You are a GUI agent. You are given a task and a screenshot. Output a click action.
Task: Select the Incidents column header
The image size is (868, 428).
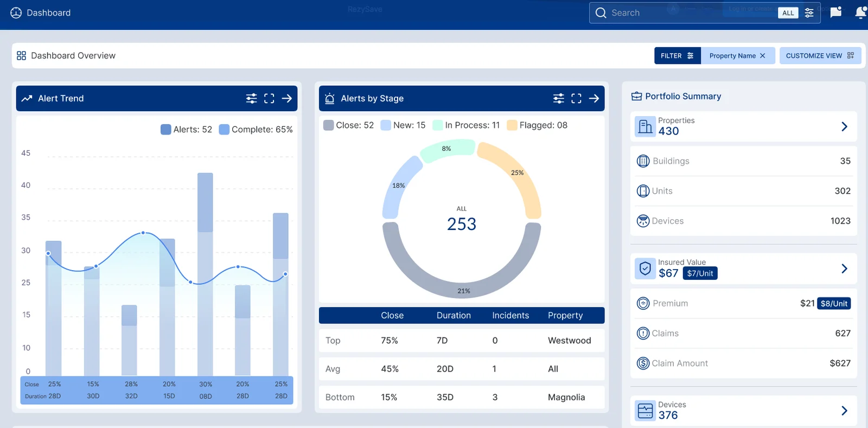coord(510,316)
